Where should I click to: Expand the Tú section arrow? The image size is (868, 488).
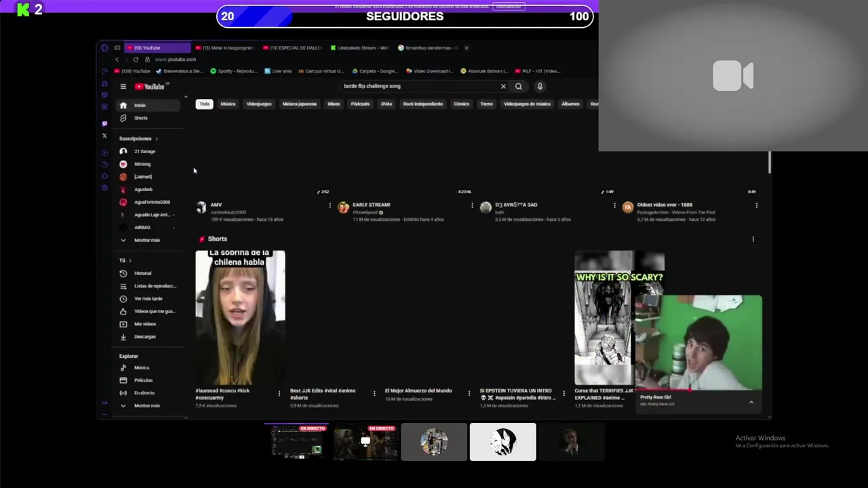tap(130, 261)
